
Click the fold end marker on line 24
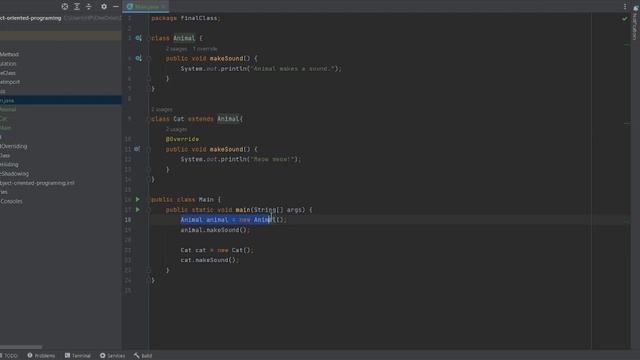[149, 280]
